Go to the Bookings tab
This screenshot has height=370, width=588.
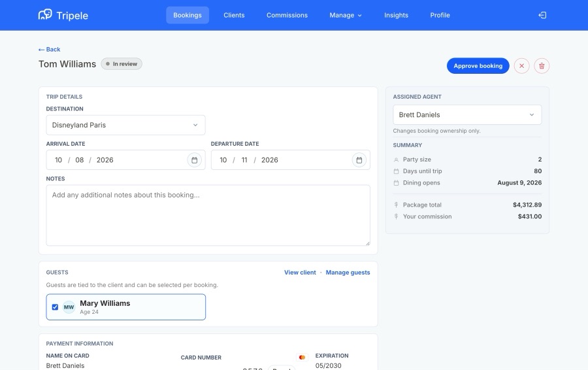188,15
